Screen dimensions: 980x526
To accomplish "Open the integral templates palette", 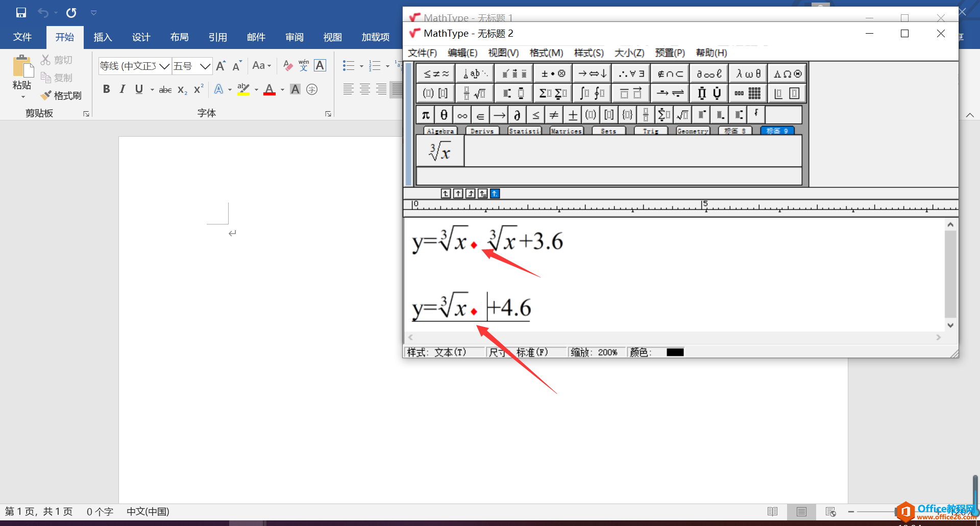I will (x=591, y=93).
